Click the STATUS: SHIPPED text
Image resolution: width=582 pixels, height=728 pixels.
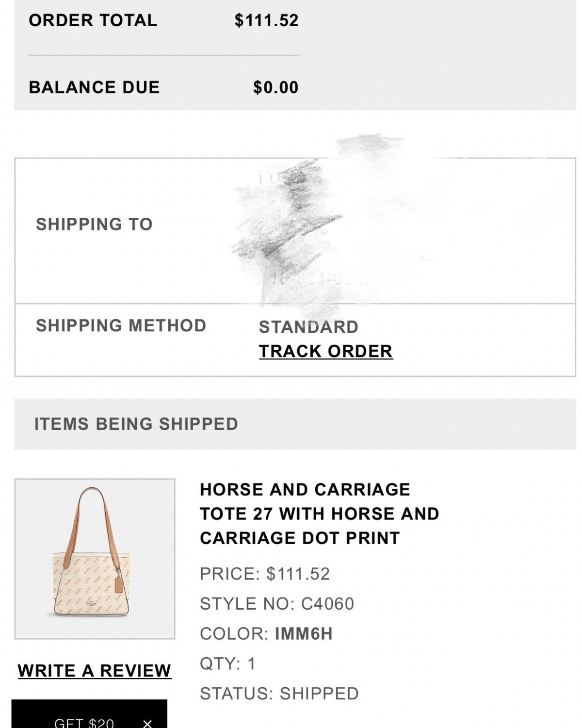click(x=279, y=694)
